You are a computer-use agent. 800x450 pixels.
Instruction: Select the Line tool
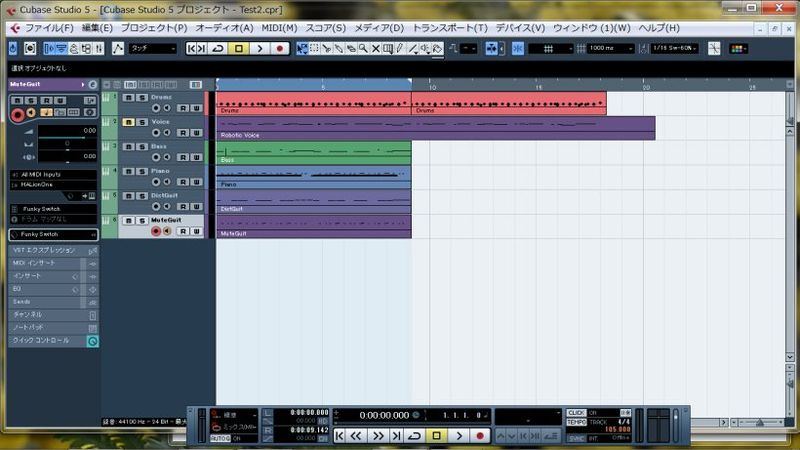[x=413, y=48]
